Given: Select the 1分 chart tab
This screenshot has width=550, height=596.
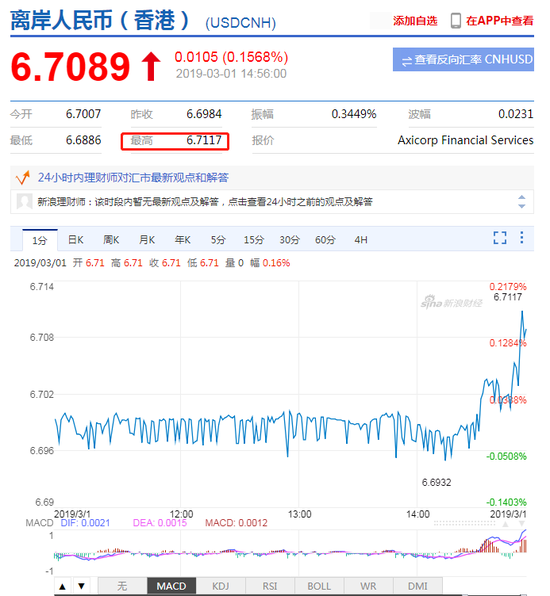Looking at the screenshot, I should (x=40, y=240).
